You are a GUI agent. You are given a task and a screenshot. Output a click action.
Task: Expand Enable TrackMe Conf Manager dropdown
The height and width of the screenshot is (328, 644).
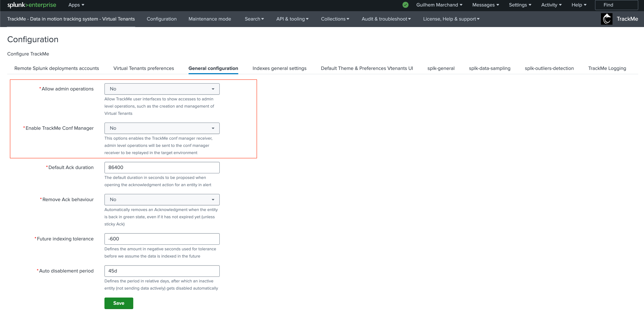click(x=162, y=128)
